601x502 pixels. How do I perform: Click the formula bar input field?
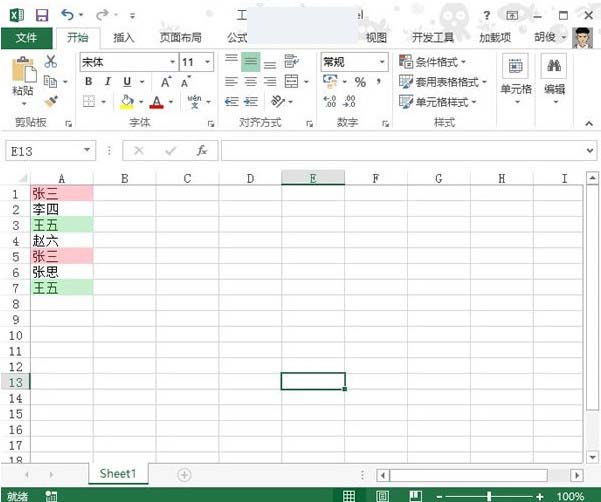pyautogui.click(x=403, y=150)
